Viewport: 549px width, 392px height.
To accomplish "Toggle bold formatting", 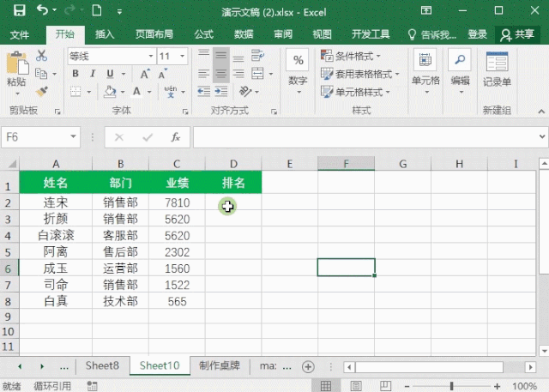I will click(x=75, y=74).
